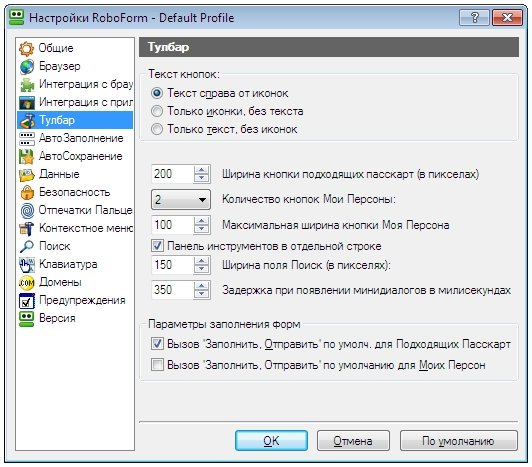
Task: Increase the Поиск field width spinner (150)
Action: coord(202,261)
